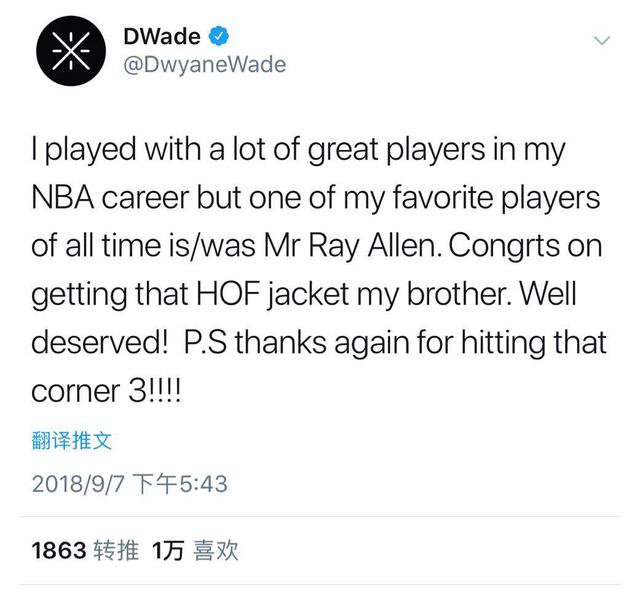This screenshot has height=593, width=640.
Task: Click 'Well deserved!' in the tweet
Action: click(318, 318)
